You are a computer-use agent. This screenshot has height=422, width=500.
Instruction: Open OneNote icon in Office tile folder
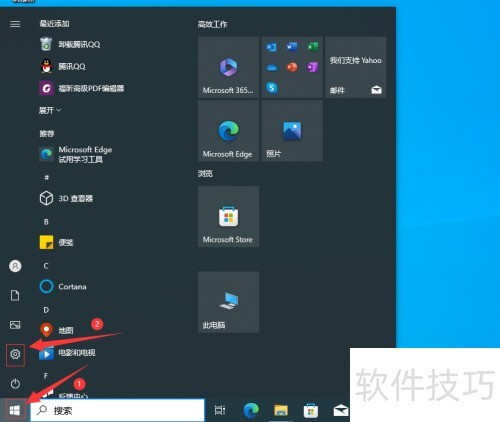[313, 67]
